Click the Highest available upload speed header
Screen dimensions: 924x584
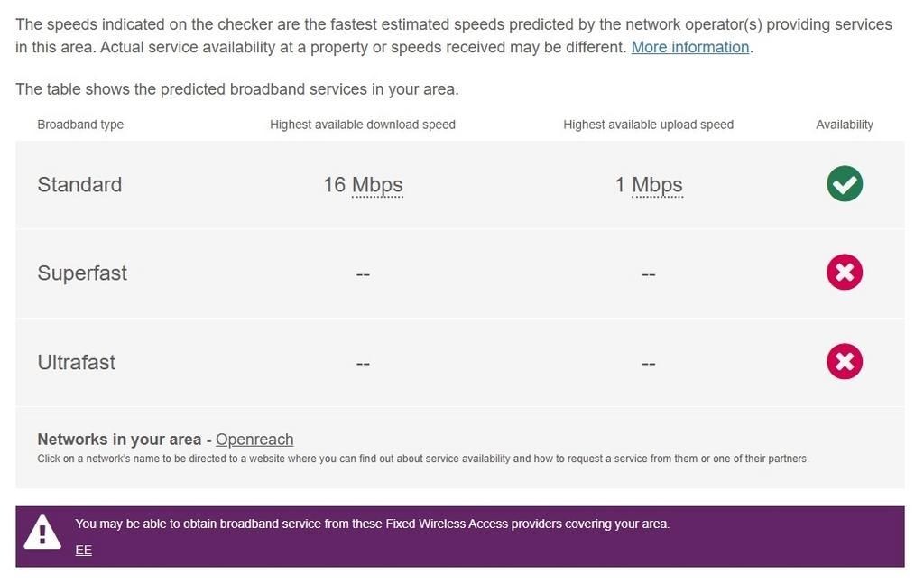648,125
